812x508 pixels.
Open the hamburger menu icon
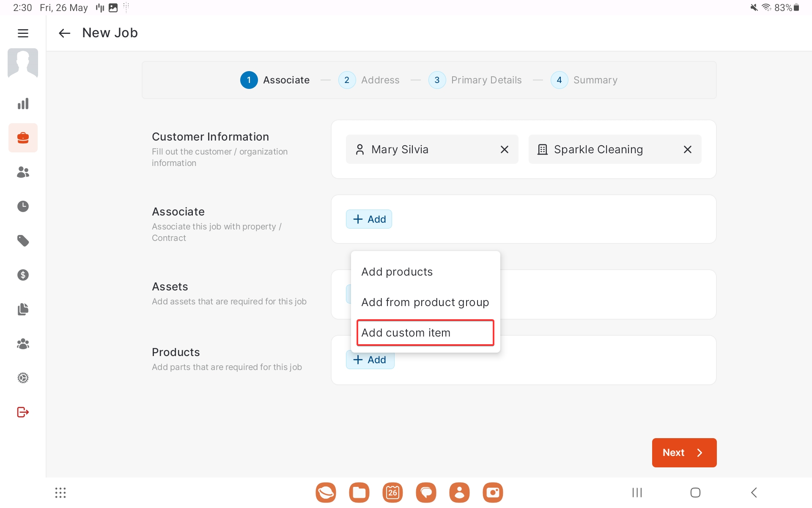(23, 33)
